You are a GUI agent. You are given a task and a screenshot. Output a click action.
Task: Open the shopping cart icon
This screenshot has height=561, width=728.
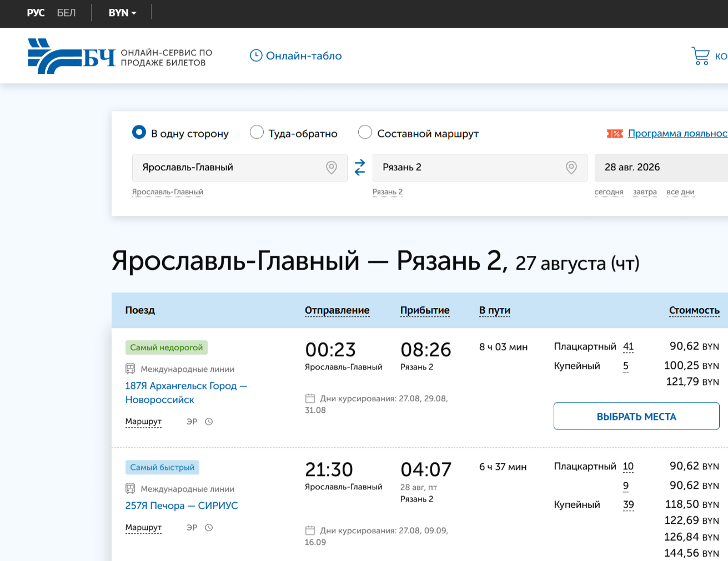point(701,56)
